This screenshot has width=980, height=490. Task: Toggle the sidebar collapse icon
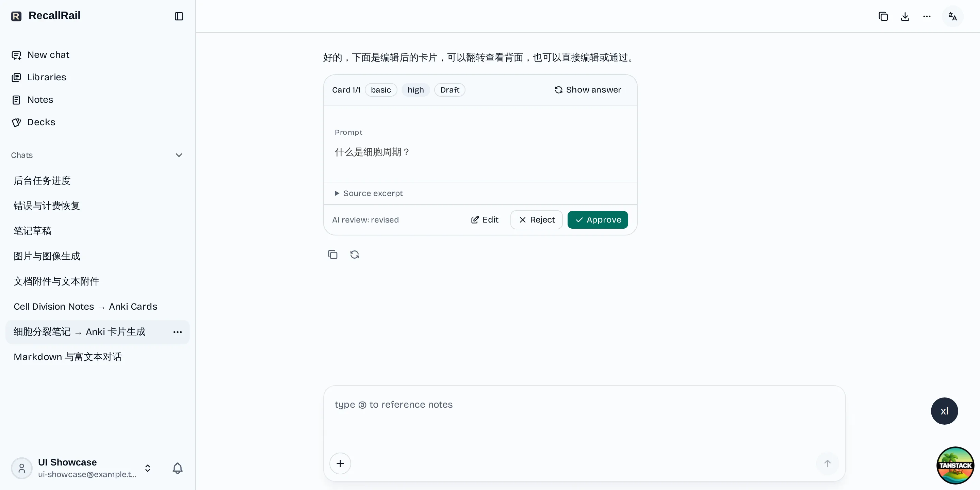(x=179, y=16)
